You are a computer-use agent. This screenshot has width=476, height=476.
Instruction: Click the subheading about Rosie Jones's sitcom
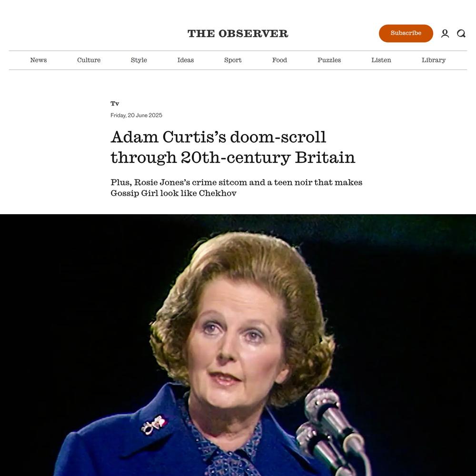237,188
